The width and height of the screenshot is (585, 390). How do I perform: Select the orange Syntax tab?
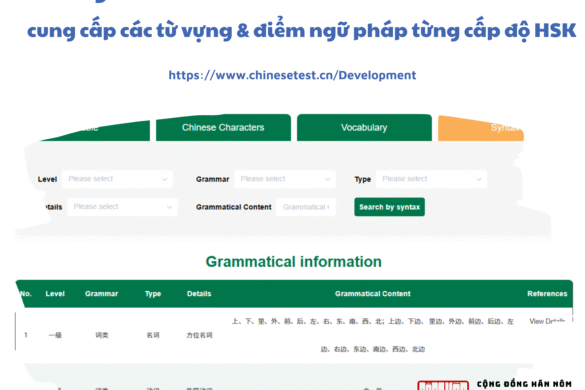coord(481,128)
